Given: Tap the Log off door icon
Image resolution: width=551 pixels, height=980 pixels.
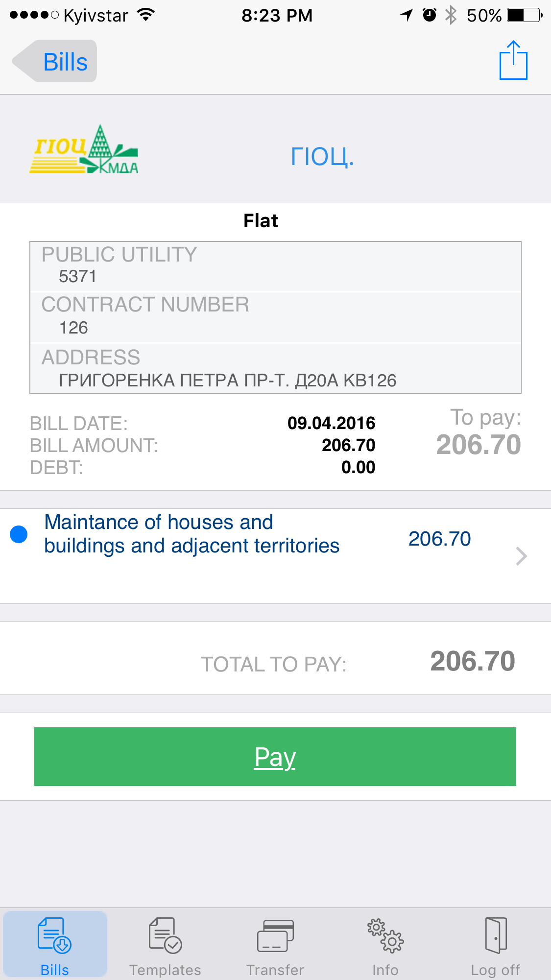Looking at the screenshot, I should coord(496,935).
